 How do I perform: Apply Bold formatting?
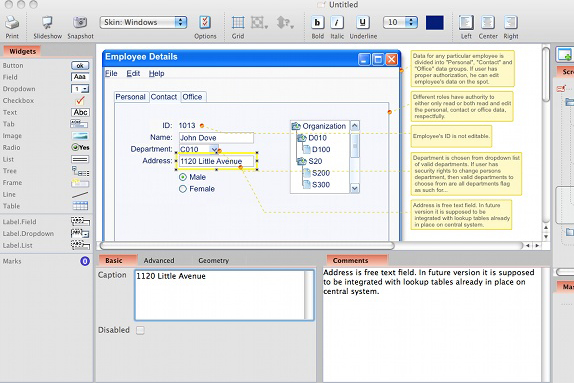317,23
